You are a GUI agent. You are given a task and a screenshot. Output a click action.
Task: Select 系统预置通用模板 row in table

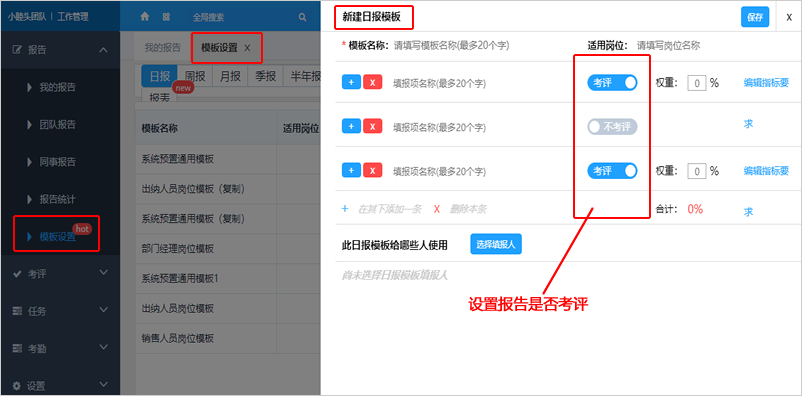pos(228,159)
